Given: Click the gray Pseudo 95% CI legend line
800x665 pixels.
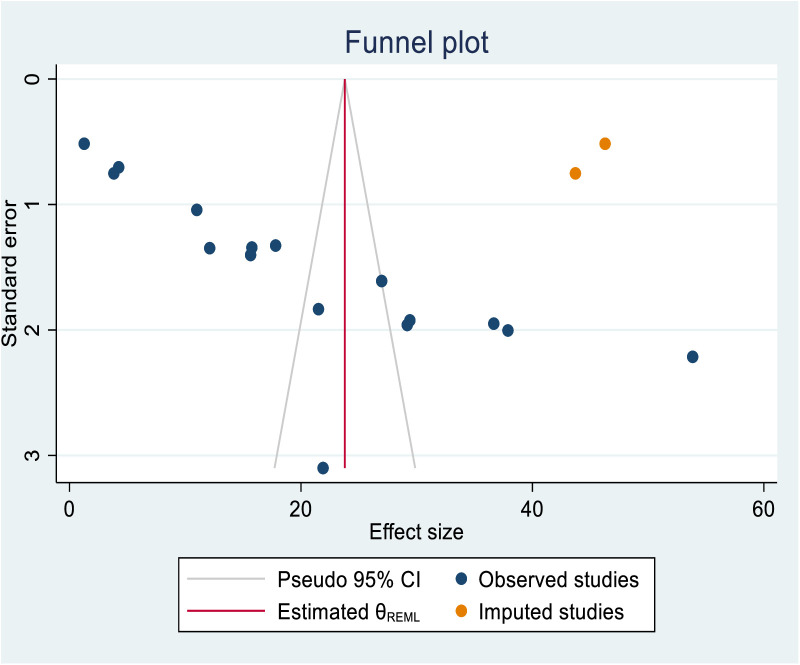Looking at the screenshot, I should 226,579.
